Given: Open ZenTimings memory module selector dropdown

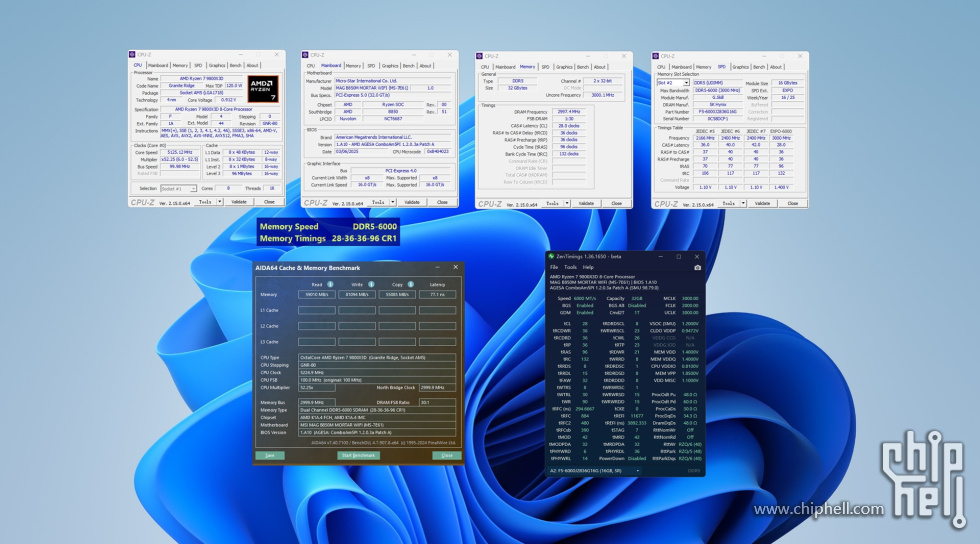Looking at the screenshot, I should tap(596, 470).
